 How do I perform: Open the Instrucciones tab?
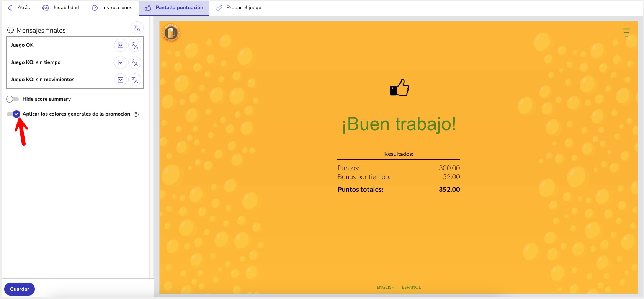[x=112, y=8]
